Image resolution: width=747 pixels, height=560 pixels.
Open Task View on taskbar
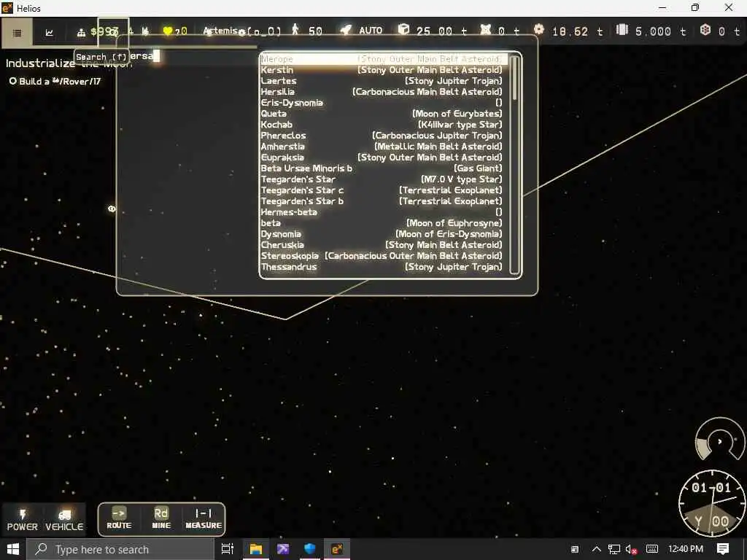(228, 549)
